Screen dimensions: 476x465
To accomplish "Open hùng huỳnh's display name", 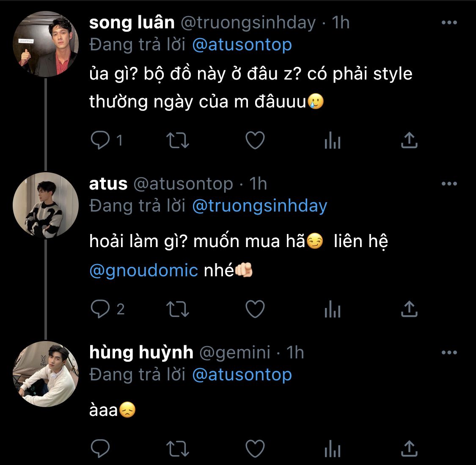I will point(141,352).
